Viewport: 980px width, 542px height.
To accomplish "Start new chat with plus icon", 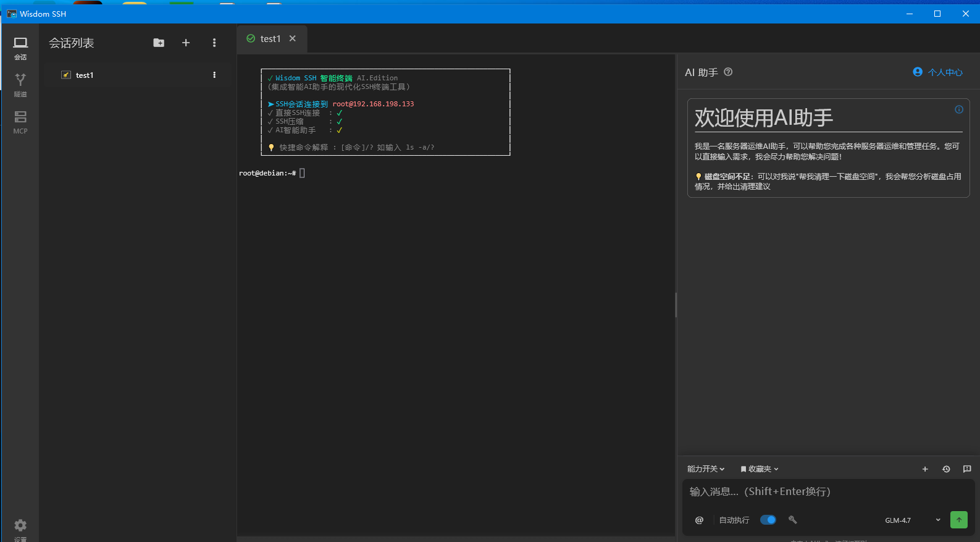I will (925, 469).
